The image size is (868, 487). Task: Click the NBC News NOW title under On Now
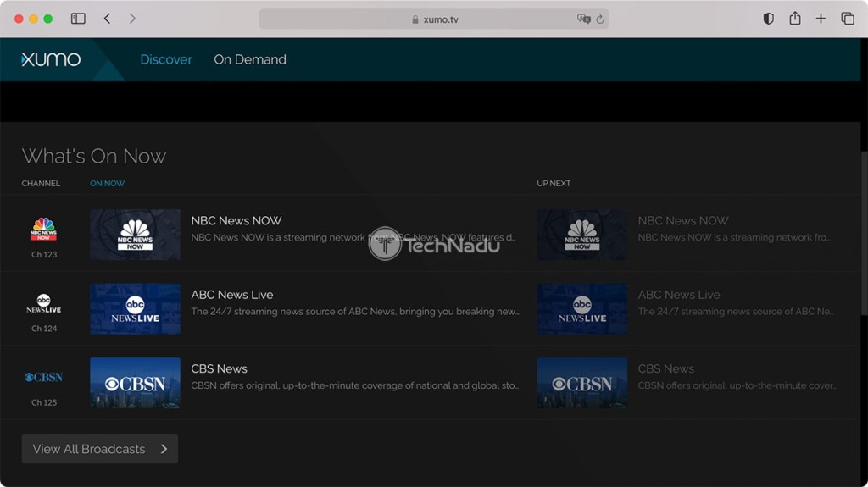(x=236, y=221)
